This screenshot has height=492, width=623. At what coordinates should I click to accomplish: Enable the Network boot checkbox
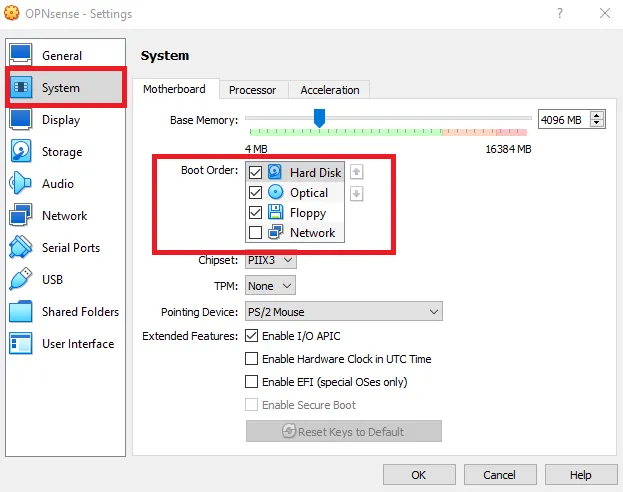pyautogui.click(x=255, y=232)
